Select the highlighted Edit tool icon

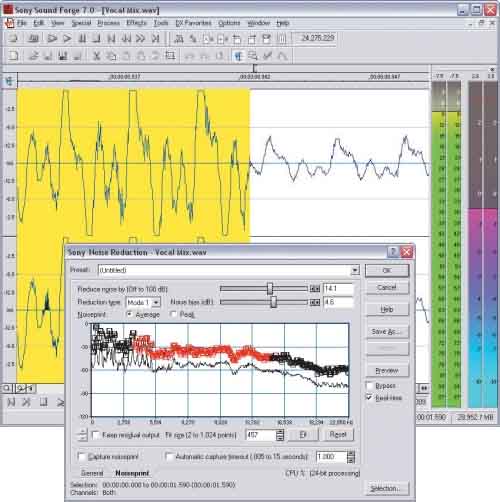point(238,56)
